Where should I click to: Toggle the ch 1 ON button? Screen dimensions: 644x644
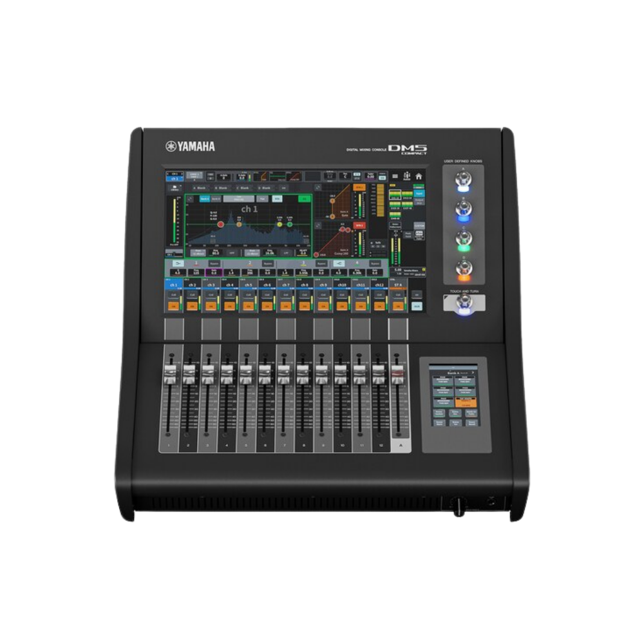click(174, 306)
